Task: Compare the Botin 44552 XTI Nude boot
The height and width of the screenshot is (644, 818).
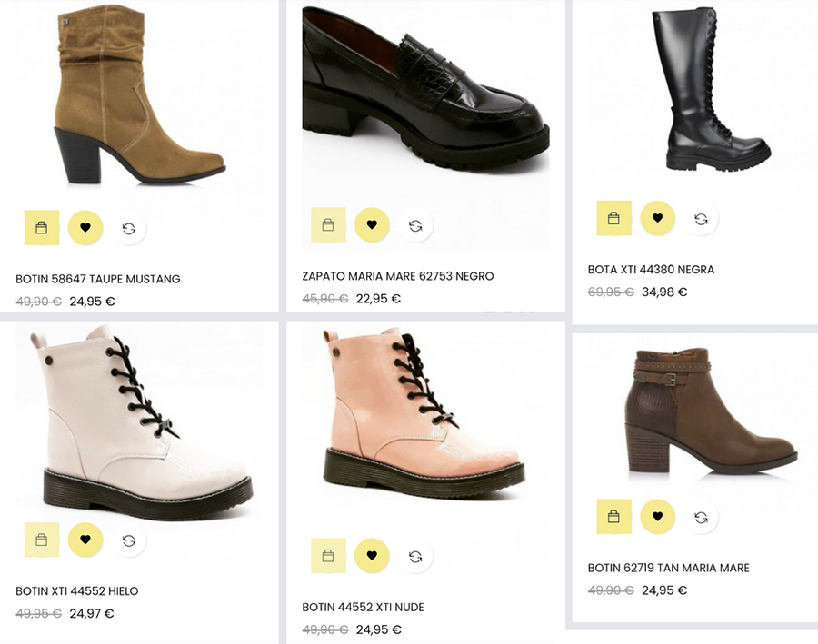Action: click(415, 556)
